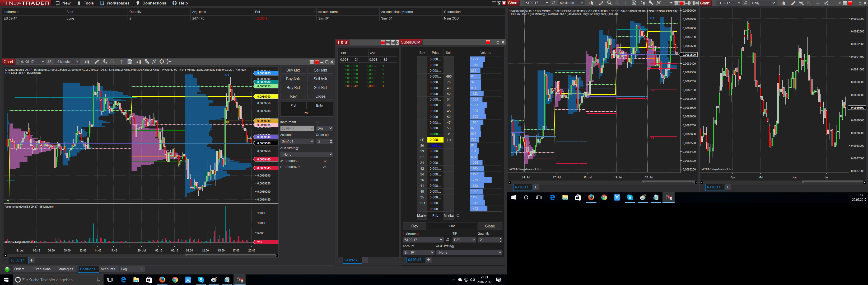Open bar style selector on 15 Minute chart

point(87,61)
